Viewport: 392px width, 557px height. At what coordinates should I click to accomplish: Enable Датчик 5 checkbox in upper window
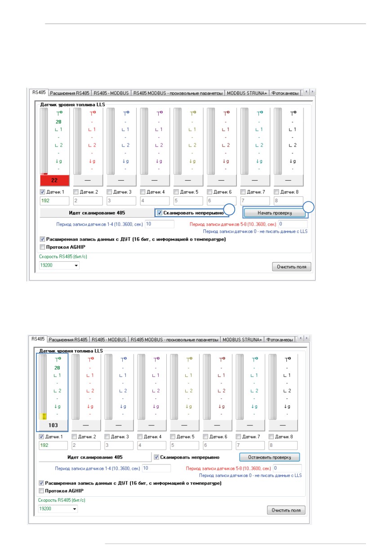coord(176,192)
